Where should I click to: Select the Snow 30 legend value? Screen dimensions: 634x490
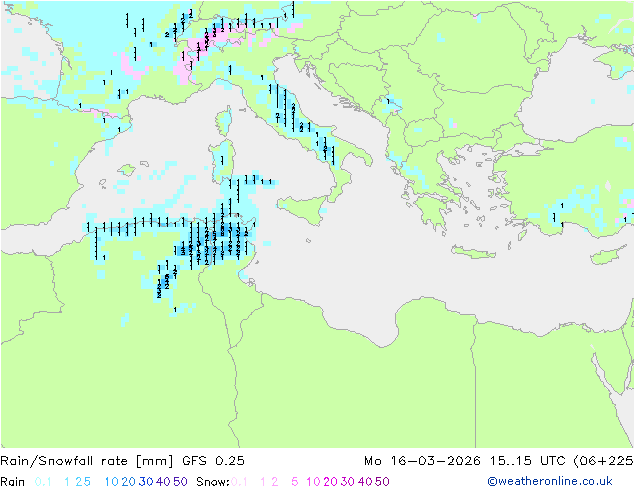point(348,482)
